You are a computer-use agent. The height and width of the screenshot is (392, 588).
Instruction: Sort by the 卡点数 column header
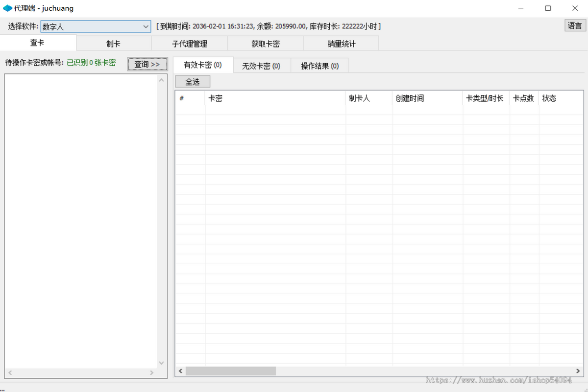[524, 98]
